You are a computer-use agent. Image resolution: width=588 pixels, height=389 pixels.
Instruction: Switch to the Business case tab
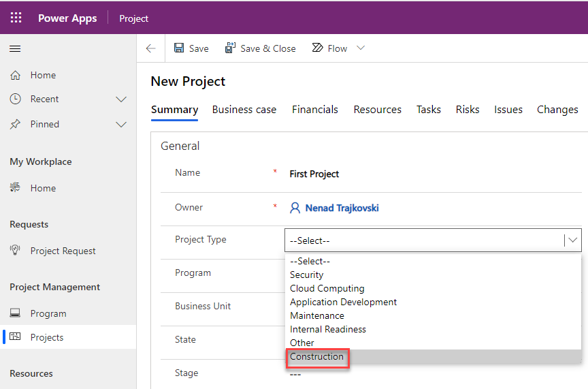244,110
